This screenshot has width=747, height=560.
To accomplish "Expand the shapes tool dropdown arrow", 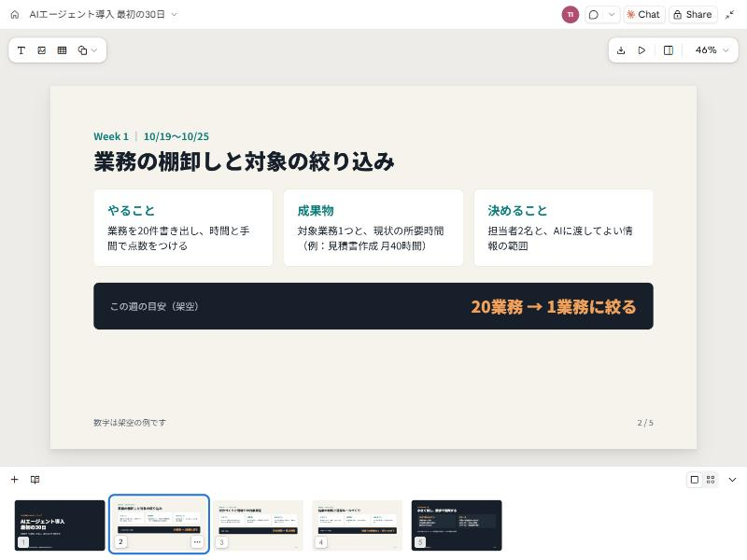I will [94, 50].
